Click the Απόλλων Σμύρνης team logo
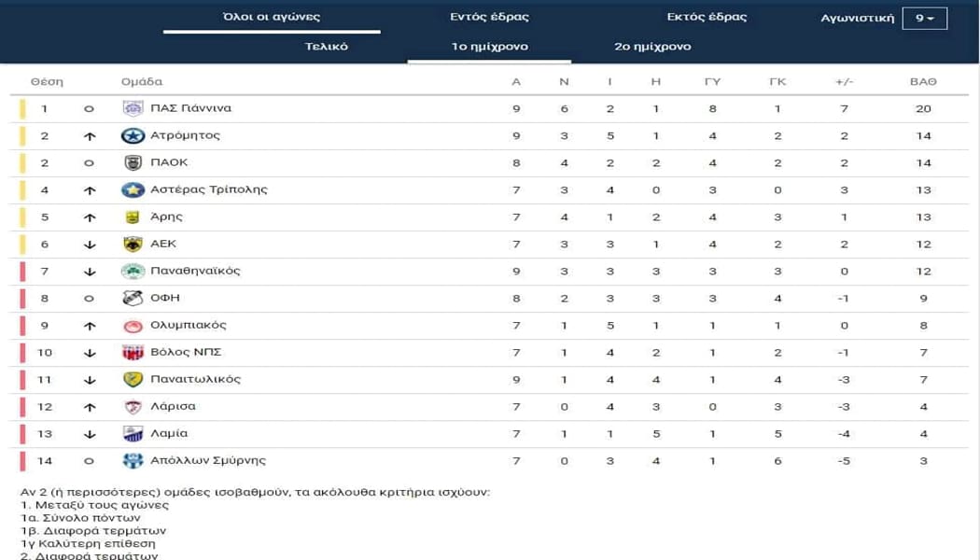 [x=133, y=460]
